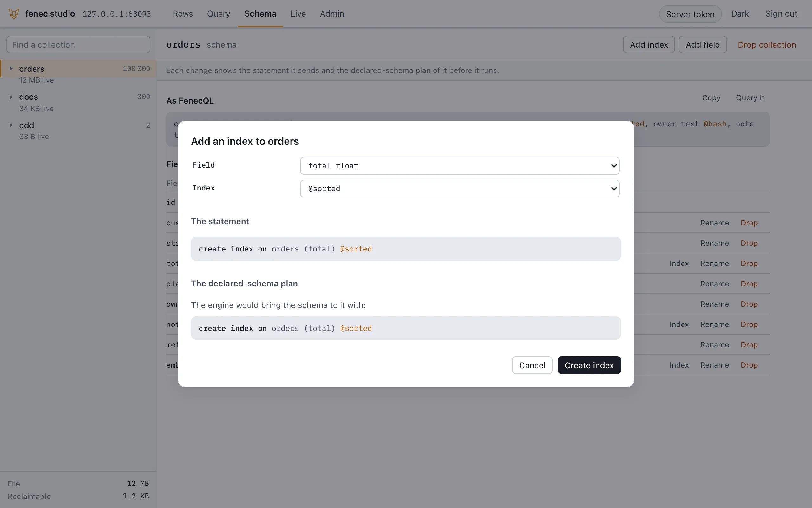Click Rename in the sta field row
The height and width of the screenshot is (508, 812).
(714, 243)
